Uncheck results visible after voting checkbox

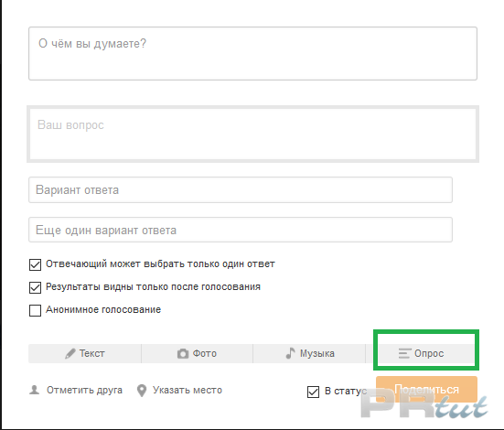[35, 287]
